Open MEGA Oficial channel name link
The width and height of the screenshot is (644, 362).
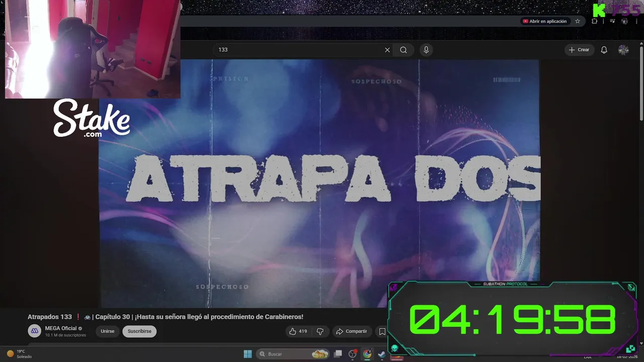pyautogui.click(x=61, y=328)
